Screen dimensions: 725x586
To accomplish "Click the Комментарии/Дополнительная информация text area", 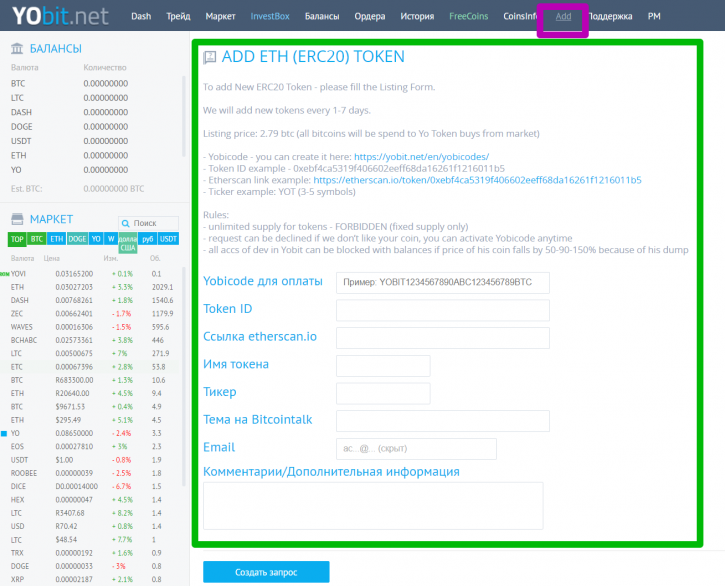I will 373,506.
